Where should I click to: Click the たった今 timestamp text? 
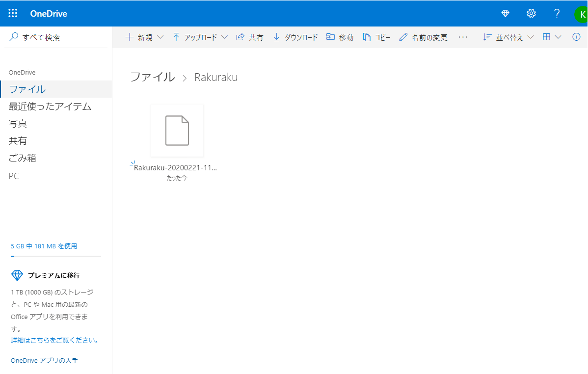coord(177,178)
